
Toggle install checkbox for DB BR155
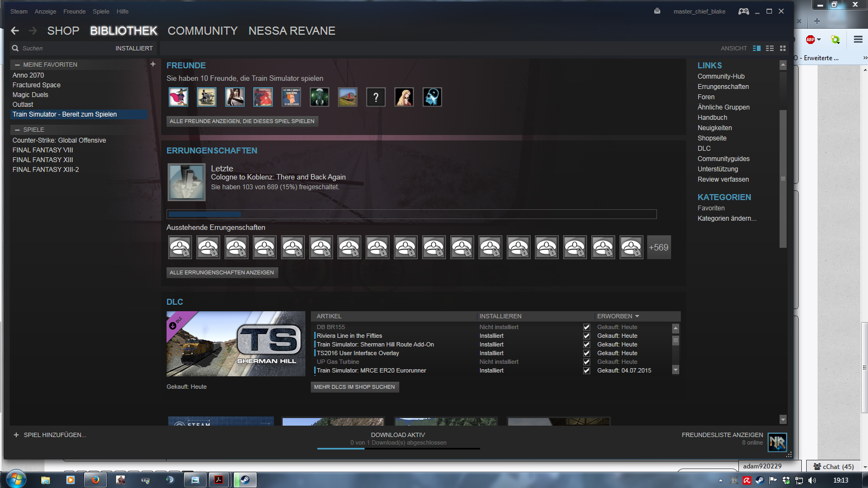[x=586, y=328]
